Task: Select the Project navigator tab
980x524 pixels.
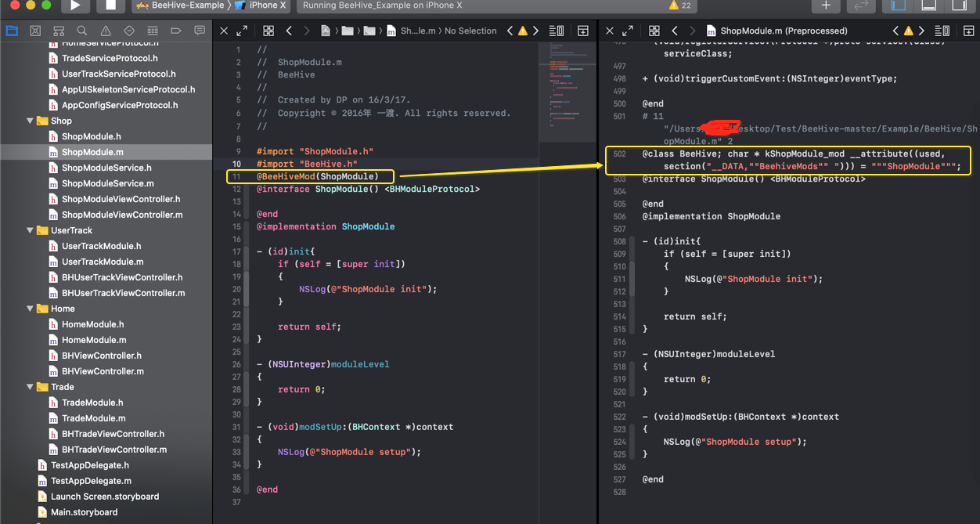Action: (12, 31)
